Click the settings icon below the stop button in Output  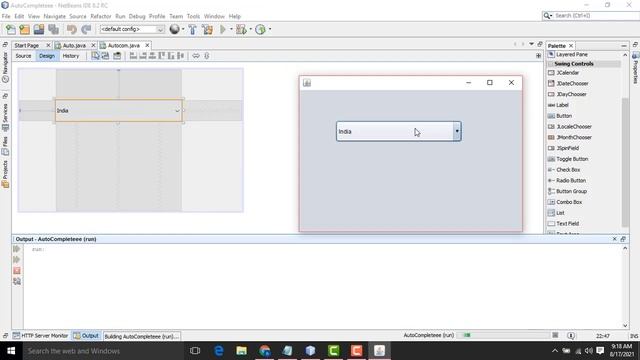[x=17, y=281]
